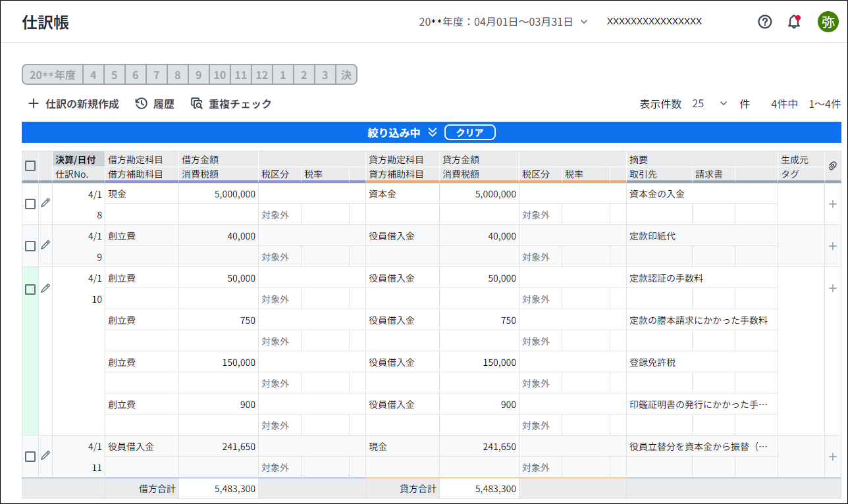Click the paperclip attachment column icon
This screenshot has height=504, width=848.
[x=832, y=166]
